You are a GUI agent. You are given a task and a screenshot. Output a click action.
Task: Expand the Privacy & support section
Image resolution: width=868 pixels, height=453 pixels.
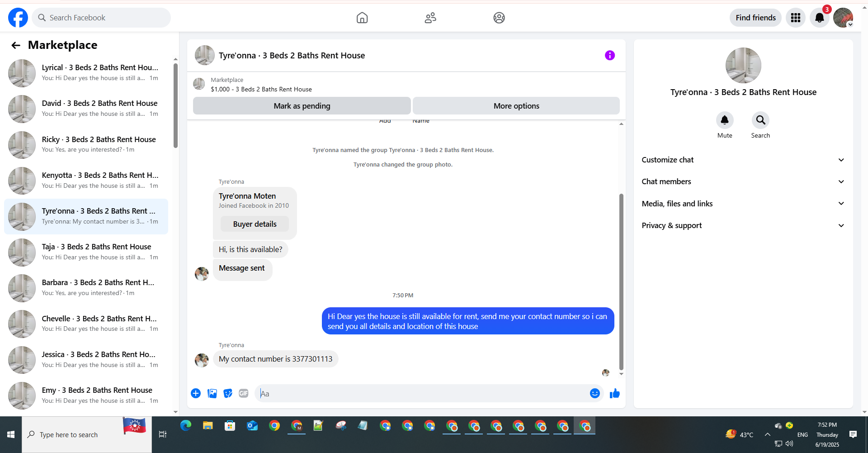743,225
